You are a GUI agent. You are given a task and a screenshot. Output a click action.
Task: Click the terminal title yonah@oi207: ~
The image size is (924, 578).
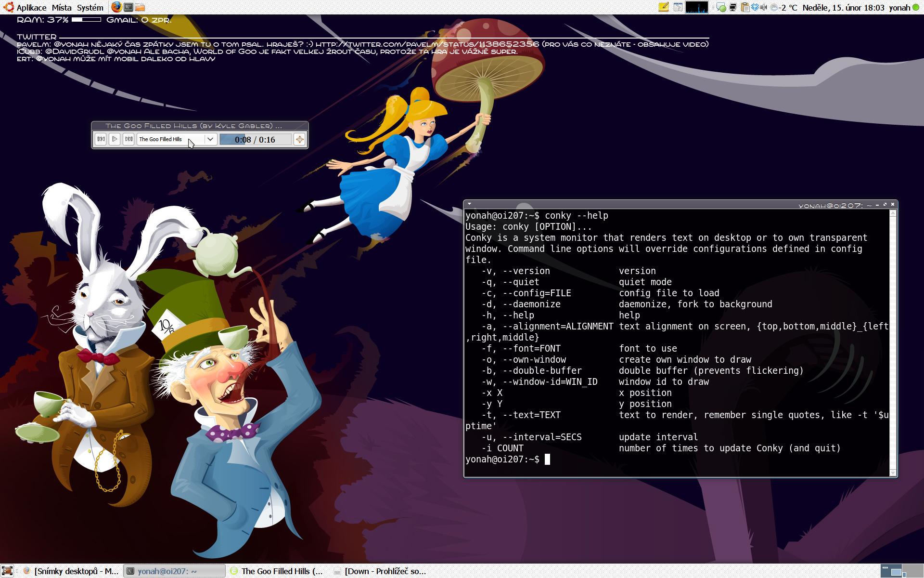coord(835,206)
